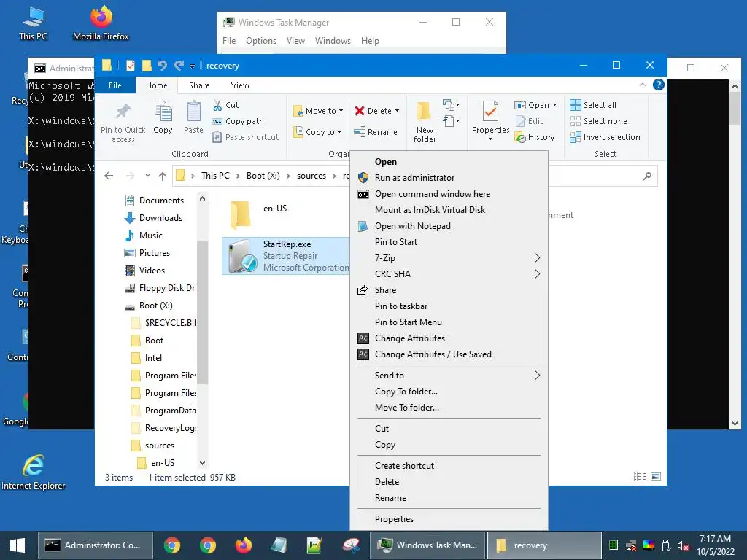Screen dimensions: 747x560
Task: Open the File tab in Explorer
Action: coord(115,85)
